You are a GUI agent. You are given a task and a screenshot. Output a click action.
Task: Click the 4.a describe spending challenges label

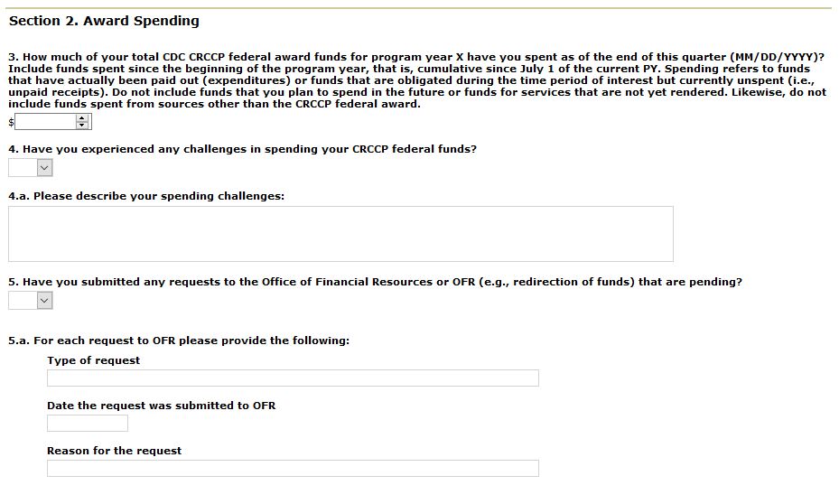(x=146, y=196)
